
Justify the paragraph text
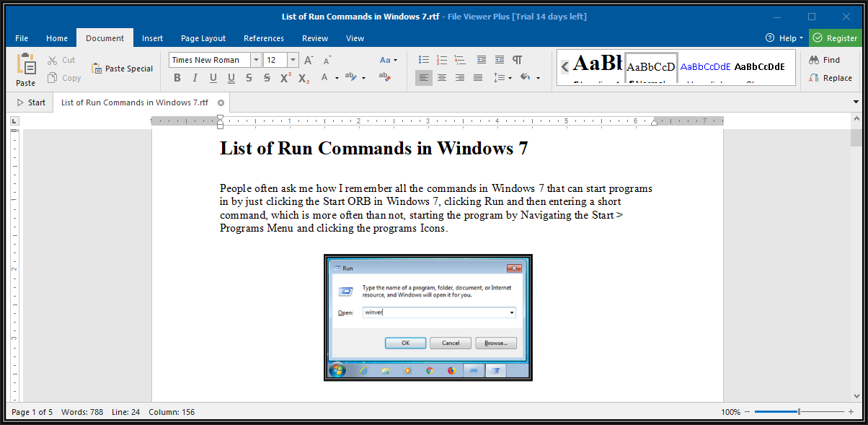[478, 78]
